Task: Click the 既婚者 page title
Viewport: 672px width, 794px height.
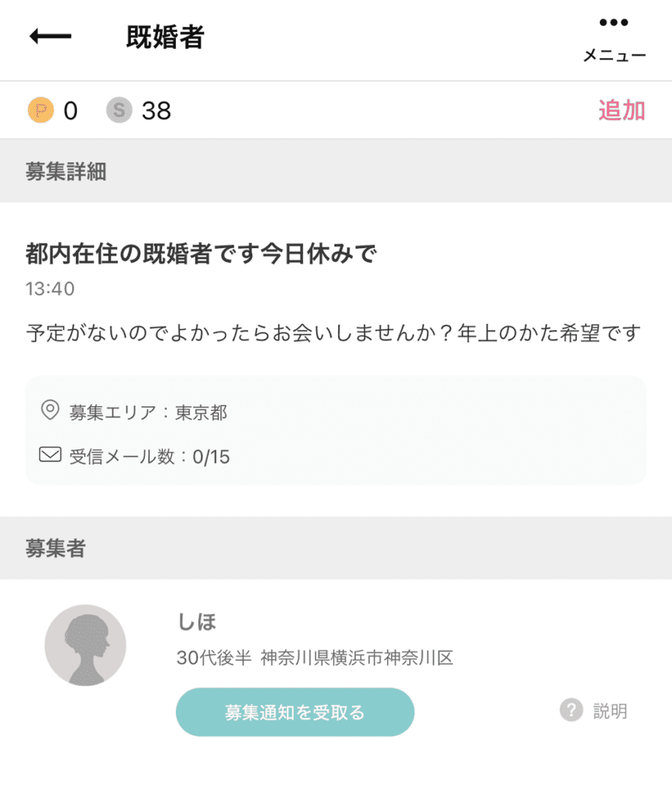Action: coord(164,36)
